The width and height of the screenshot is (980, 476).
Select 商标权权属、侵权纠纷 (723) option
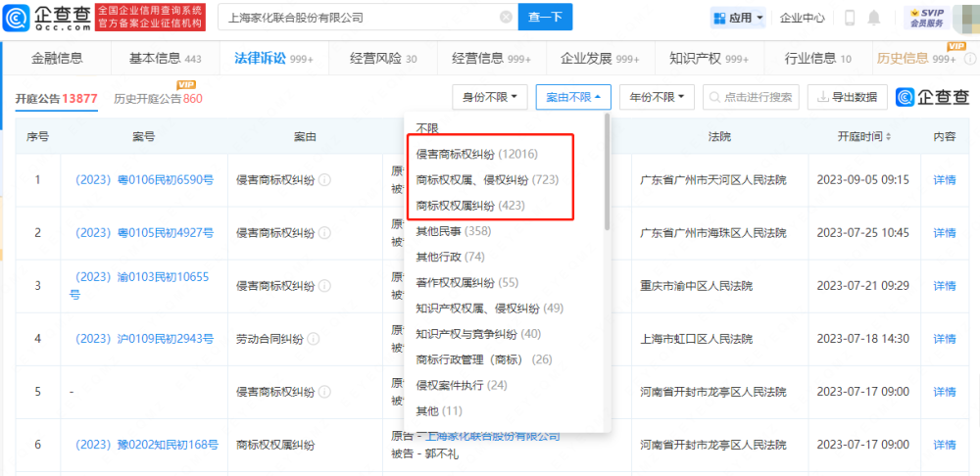(x=487, y=180)
